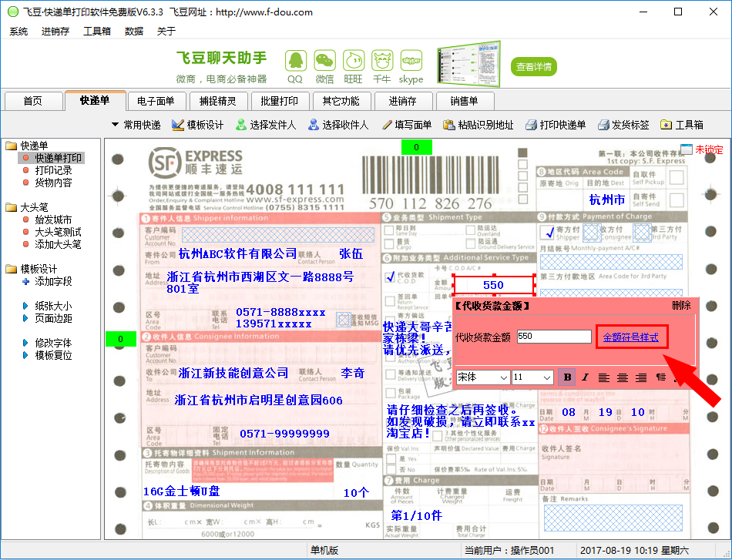
Task: Click the 千牛 icon
Action: click(x=382, y=61)
